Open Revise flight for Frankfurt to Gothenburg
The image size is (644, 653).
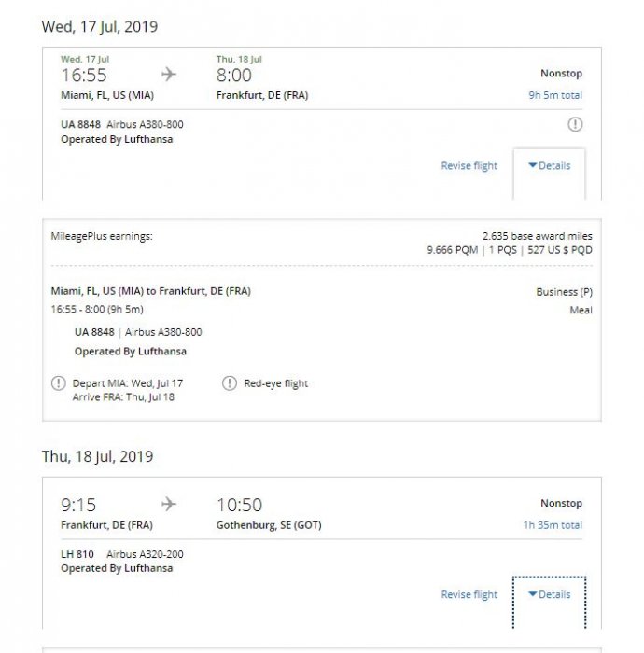[x=469, y=594]
